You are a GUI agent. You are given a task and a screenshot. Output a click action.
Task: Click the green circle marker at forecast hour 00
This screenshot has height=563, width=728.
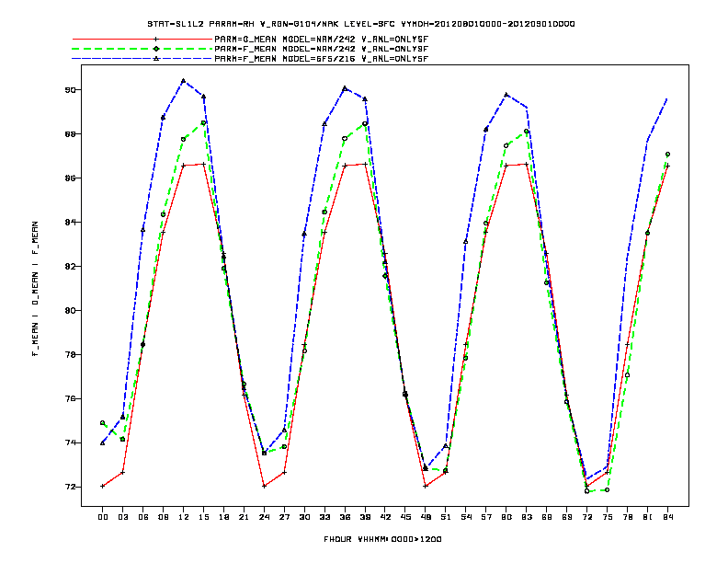coord(103,423)
